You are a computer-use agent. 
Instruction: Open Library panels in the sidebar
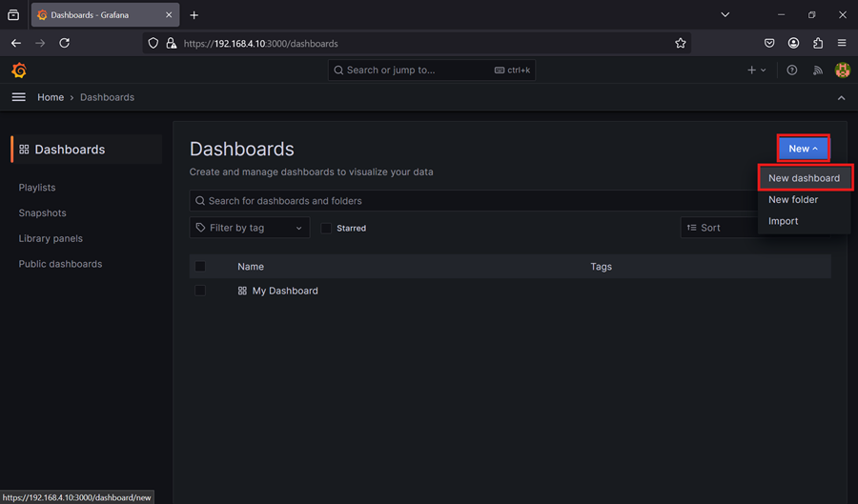pos(51,238)
